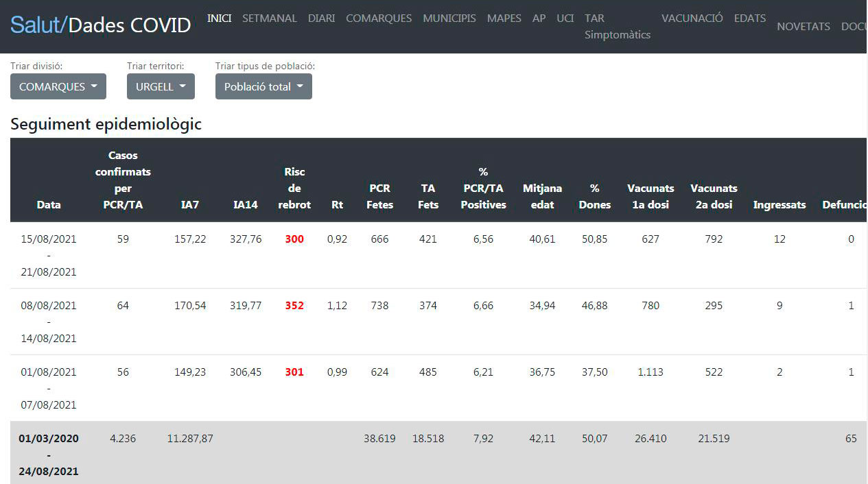Expand the Població total dropdown
The height and width of the screenshot is (484, 868).
click(x=263, y=86)
